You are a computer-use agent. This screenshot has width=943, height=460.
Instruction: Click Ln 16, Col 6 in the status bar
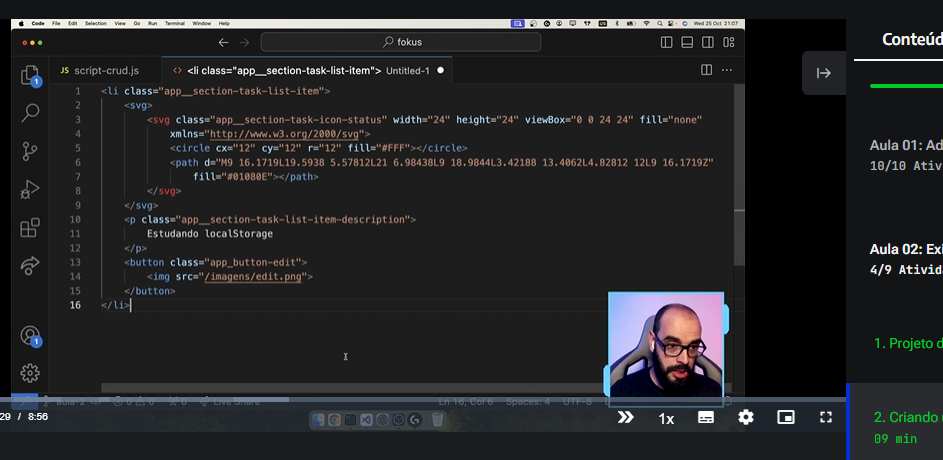tap(465, 402)
